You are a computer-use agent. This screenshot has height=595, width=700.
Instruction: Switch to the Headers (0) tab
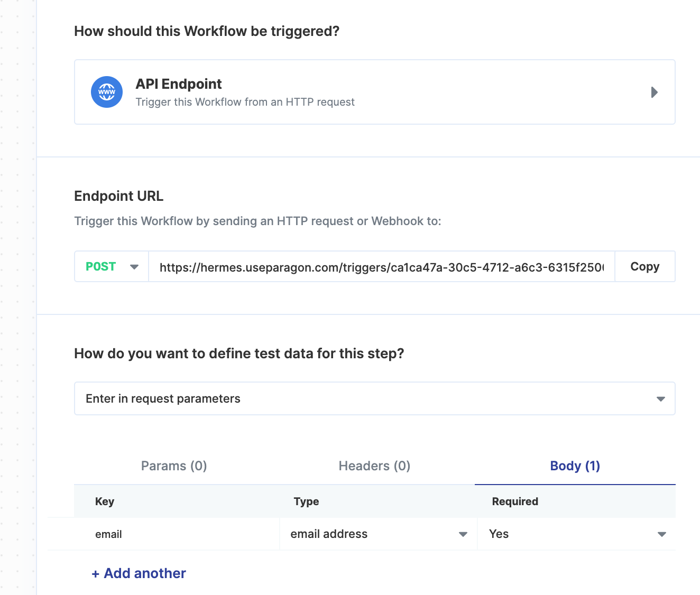[x=374, y=466]
